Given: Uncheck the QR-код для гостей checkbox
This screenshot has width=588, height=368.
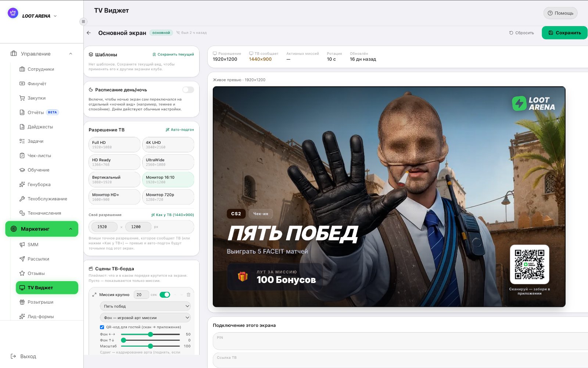Looking at the screenshot, I should tap(102, 327).
